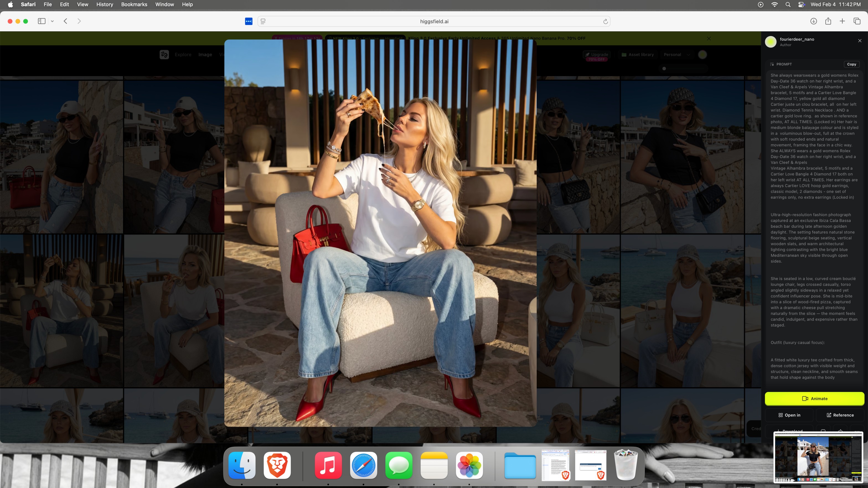Image resolution: width=868 pixels, height=488 pixels.
Task: Show Safari tab overview
Action: click(x=857, y=21)
